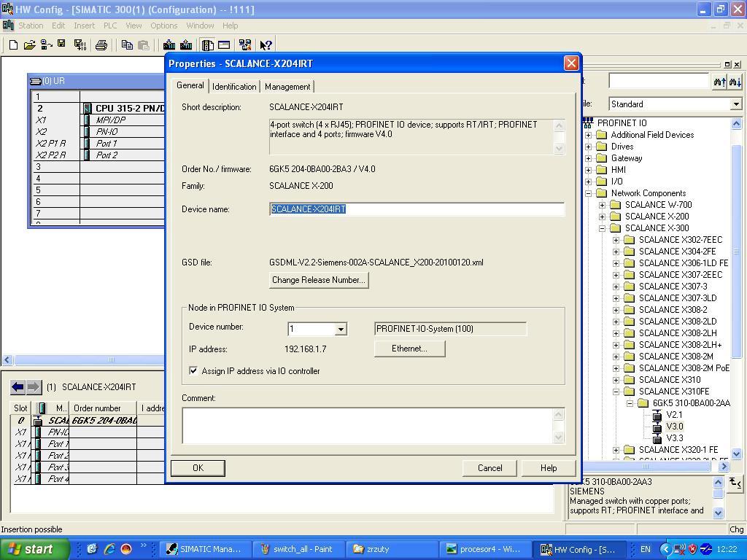Click the Cancel button
747x560 pixels.
tap(489, 468)
